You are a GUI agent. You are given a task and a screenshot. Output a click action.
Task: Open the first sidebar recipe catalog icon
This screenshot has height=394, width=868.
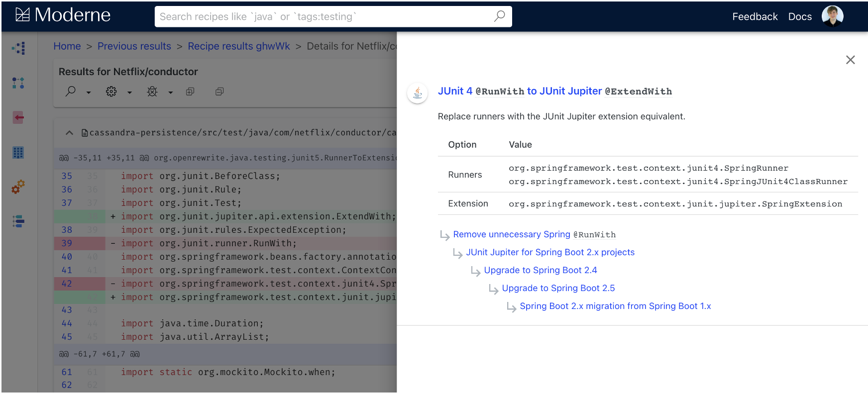(x=18, y=48)
